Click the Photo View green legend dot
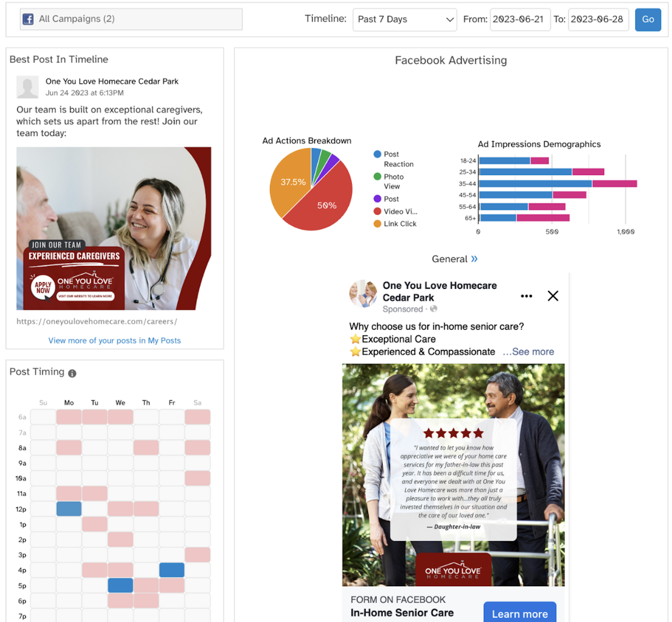The height and width of the screenshot is (622, 672). [377, 176]
